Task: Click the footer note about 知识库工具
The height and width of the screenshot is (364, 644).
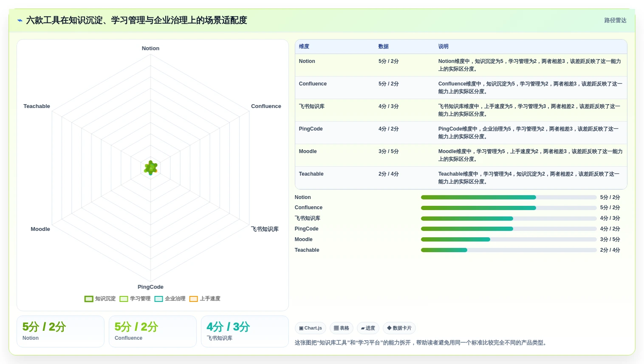Action: pyautogui.click(x=421, y=343)
